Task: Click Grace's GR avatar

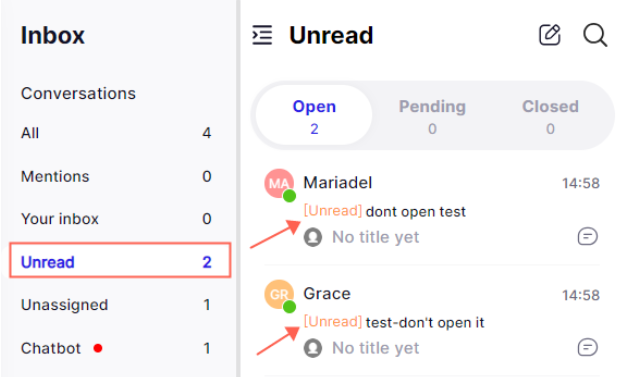Action: 279,294
